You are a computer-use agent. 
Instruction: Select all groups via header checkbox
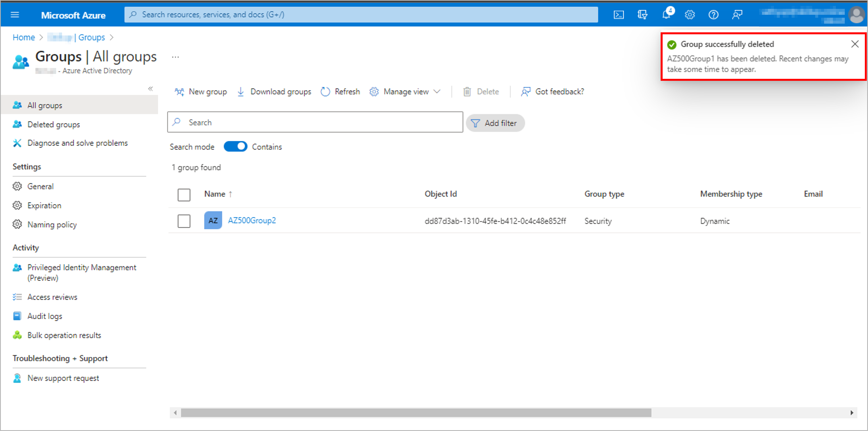click(x=184, y=195)
